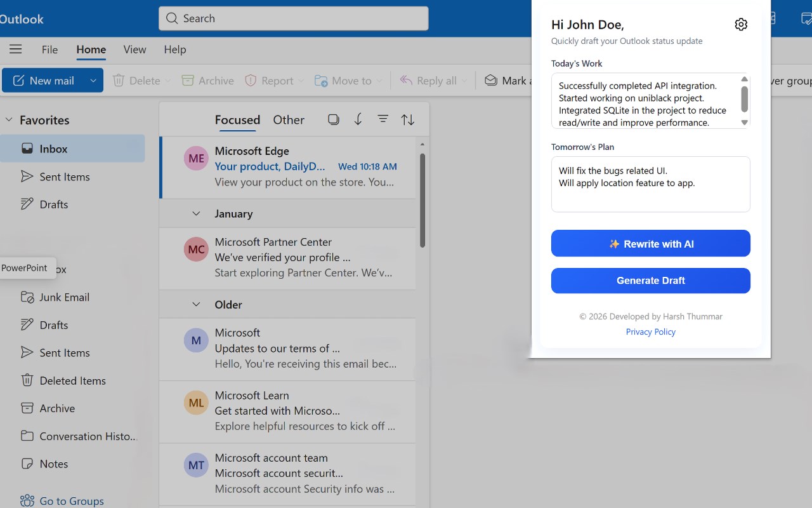Collapse the Older message group
812x508 pixels.
coord(196,305)
